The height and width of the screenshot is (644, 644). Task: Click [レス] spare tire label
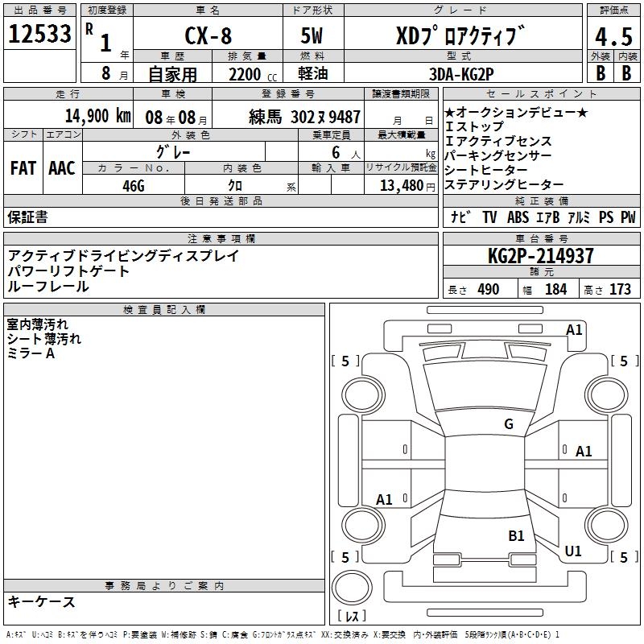coord(352,615)
